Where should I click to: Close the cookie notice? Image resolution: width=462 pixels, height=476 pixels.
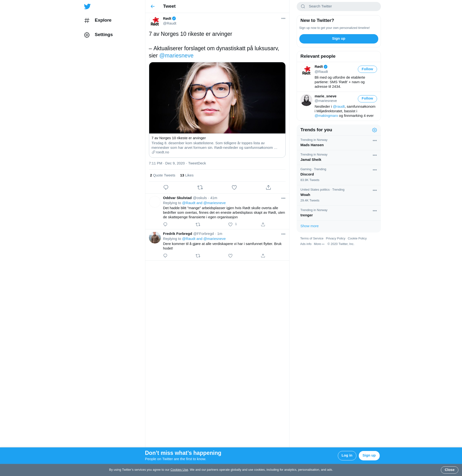[x=449, y=470]
